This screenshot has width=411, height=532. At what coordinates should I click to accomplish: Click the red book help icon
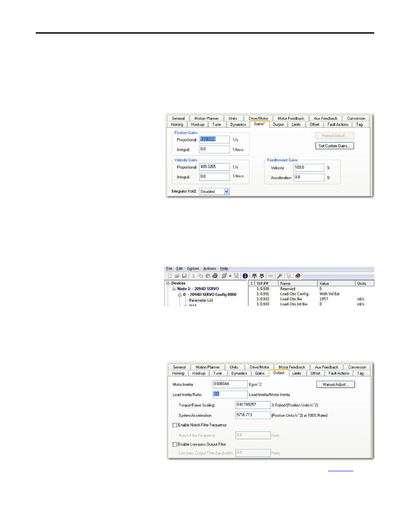(298, 276)
